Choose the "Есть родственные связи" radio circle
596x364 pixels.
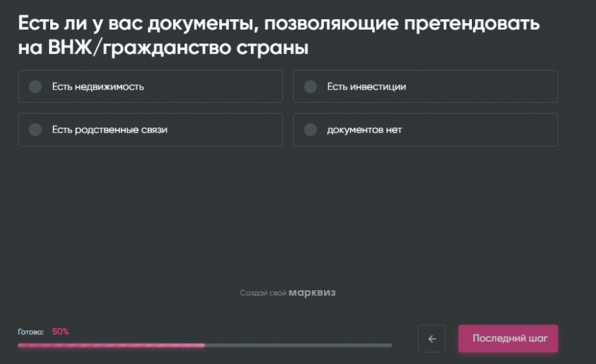tap(36, 130)
